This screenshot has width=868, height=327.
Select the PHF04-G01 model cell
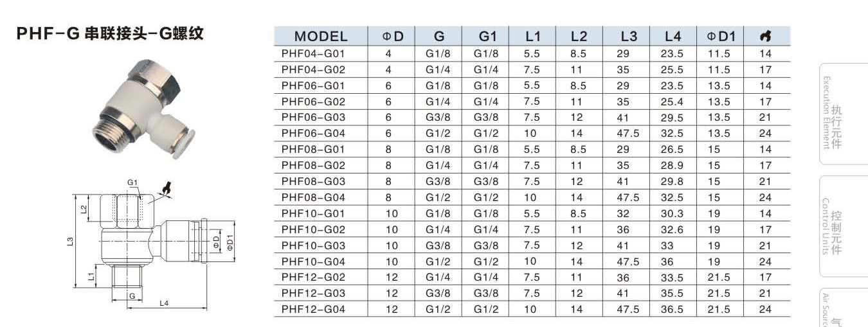click(313, 54)
